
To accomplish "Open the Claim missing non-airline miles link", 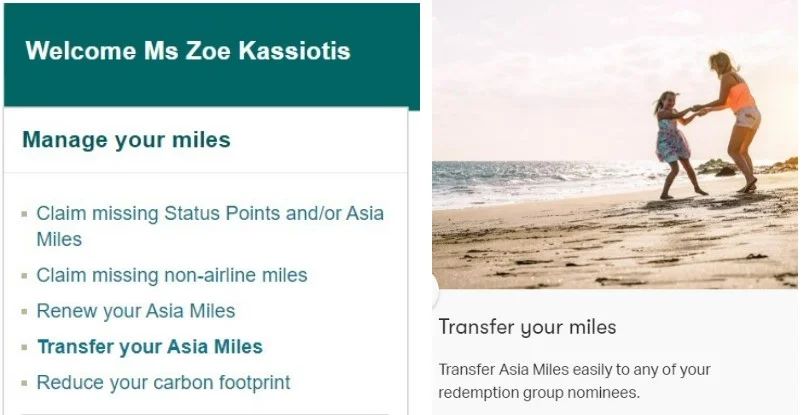I will [171, 275].
